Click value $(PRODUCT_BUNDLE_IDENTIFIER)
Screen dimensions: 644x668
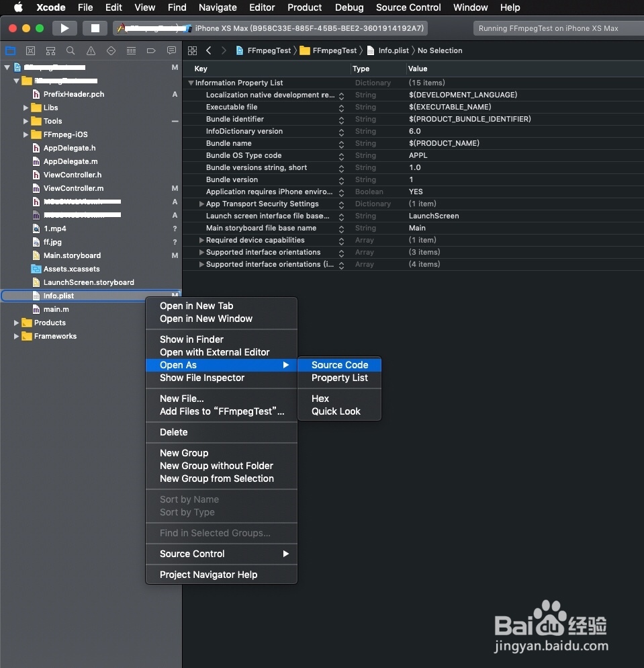point(470,120)
